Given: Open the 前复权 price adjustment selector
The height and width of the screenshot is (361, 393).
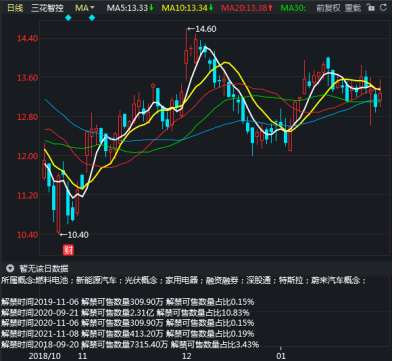Looking at the screenshot, I should pyautogui.click(x=328, y=8).
